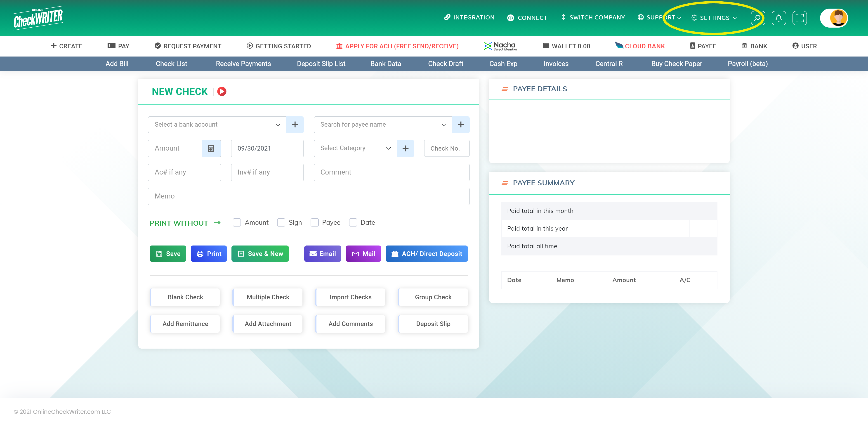Open the User menu
The width and height of the screenshot is (868, 425).
[x=804, y=46]
